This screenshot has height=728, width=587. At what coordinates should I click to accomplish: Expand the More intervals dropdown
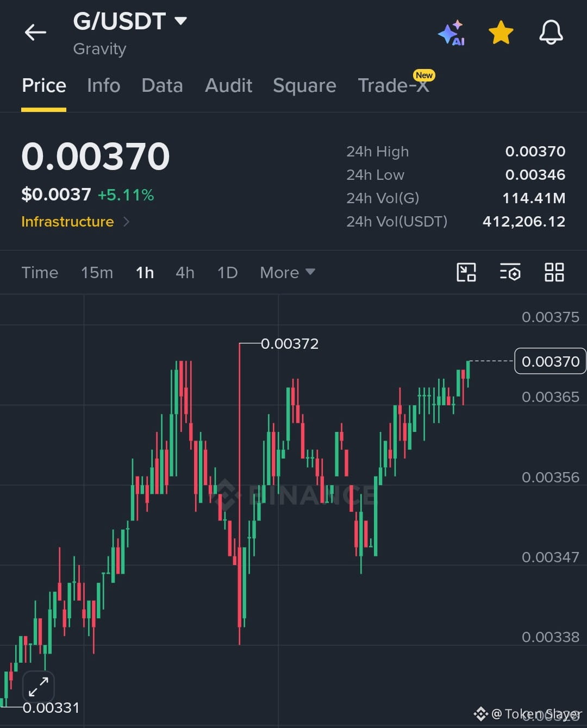point(287,272)
